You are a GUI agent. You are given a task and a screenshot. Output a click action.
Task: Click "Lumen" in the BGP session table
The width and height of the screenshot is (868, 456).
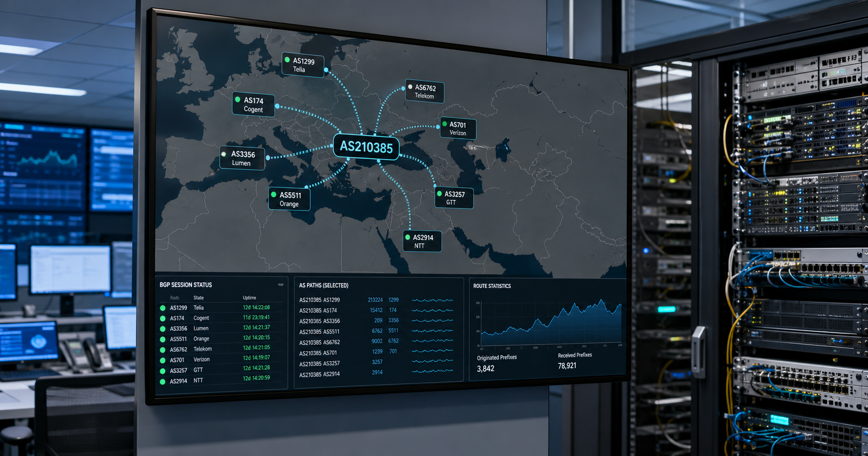(x=201, y=329)
